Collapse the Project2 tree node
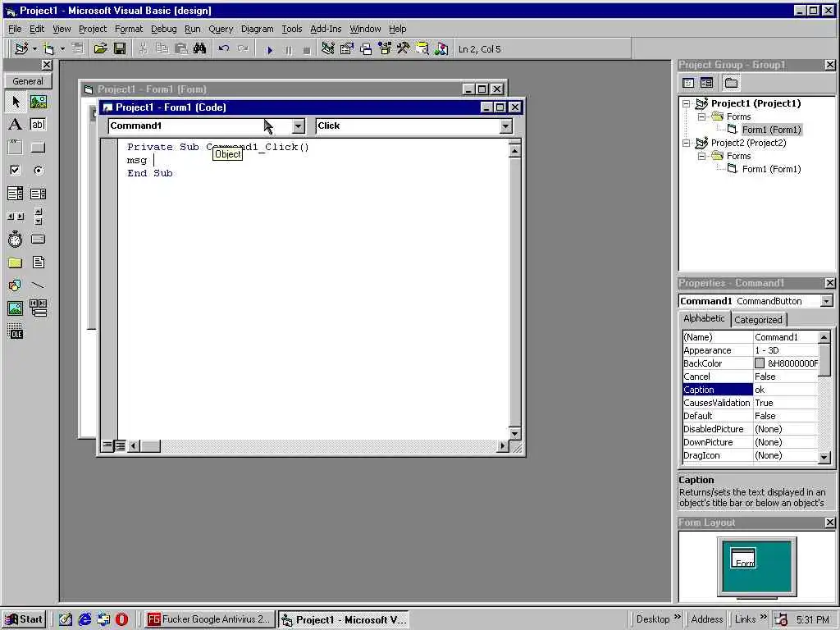The image size is (840, 630). pos(687,143)
